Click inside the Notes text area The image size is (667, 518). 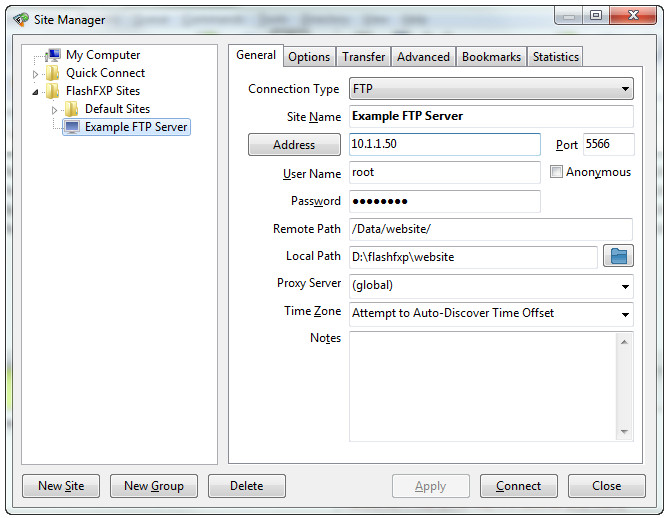pos(483,387)
